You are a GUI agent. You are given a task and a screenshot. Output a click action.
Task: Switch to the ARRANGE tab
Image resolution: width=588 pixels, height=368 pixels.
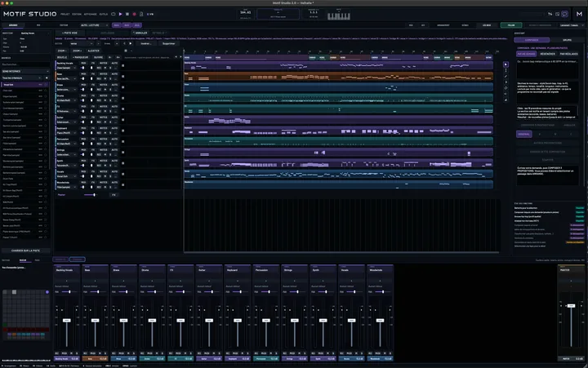click(13, 25)
